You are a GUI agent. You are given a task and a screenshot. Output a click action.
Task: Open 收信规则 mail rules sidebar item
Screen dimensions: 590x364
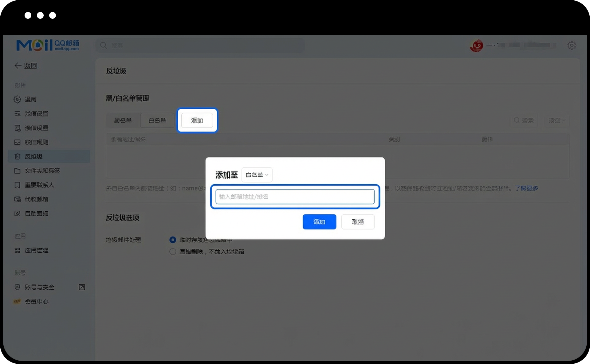tap(36, 142)
